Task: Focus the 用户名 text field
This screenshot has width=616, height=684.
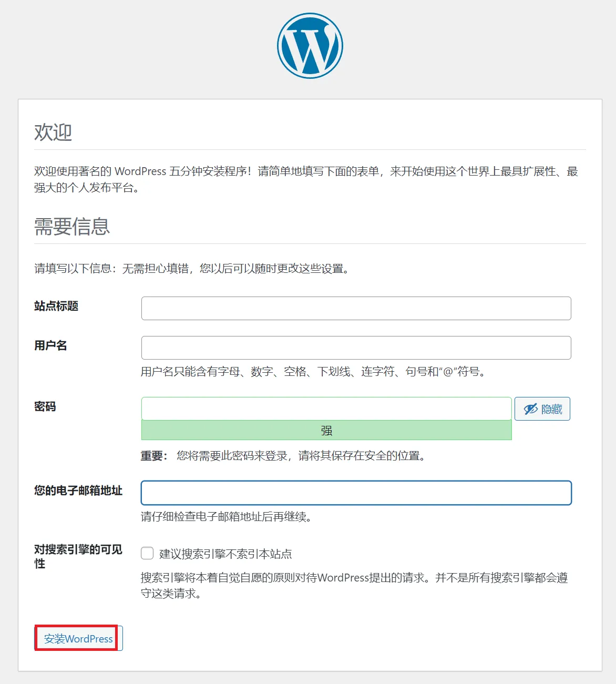Action: tap(356, 348)
